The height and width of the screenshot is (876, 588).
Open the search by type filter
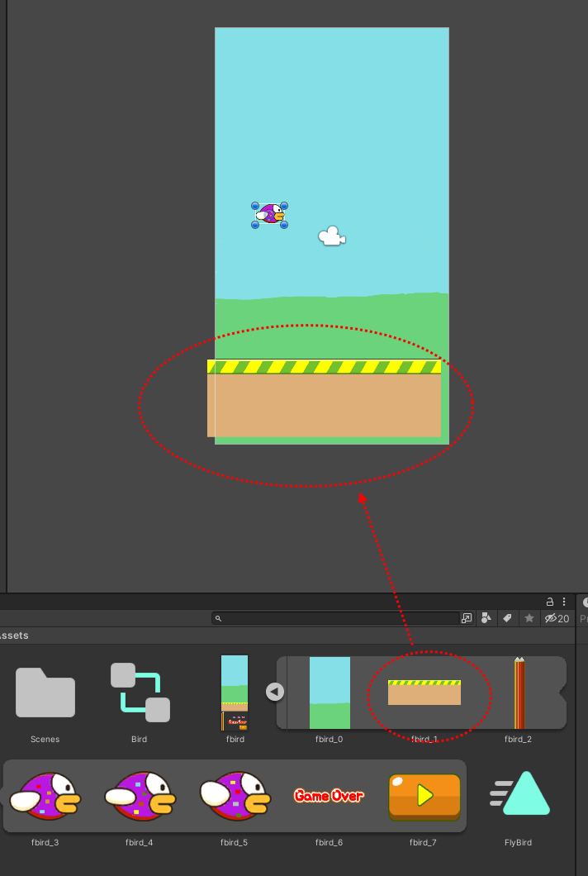pyautogui.click(x=486, y=618)
